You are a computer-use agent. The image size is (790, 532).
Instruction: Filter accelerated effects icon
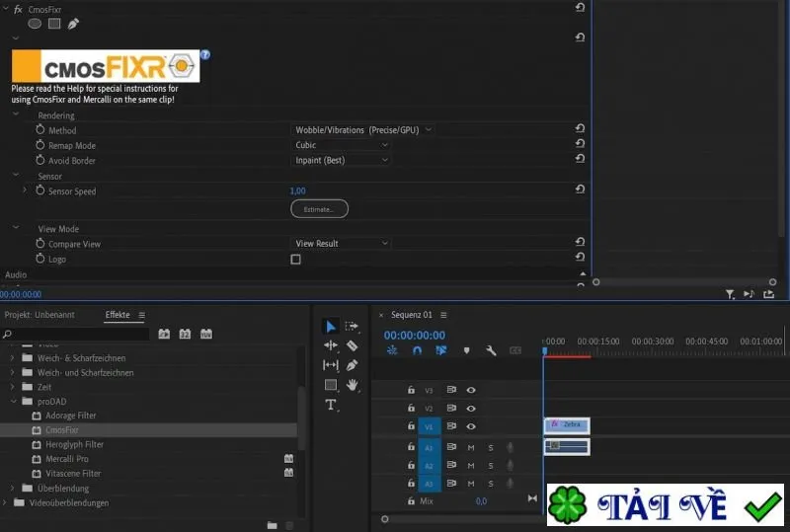point(164,334)
